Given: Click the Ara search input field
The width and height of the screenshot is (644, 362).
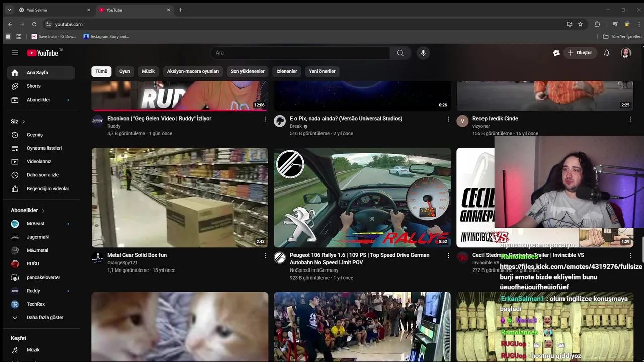Looking at the screenshot, I should 300,53.
